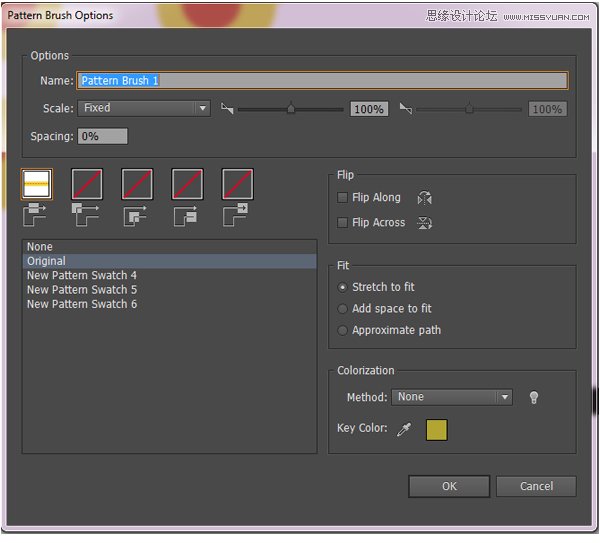This screenshot has height=543, width=600.
Task: Select the Start Tile box
Action: point(187,184)
